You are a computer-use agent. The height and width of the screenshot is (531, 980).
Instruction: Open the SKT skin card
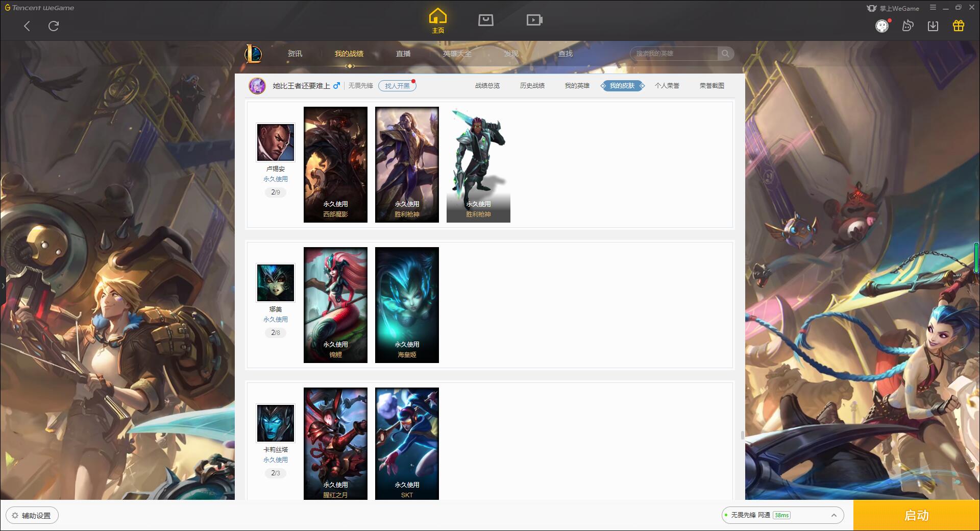click(407, 443)
